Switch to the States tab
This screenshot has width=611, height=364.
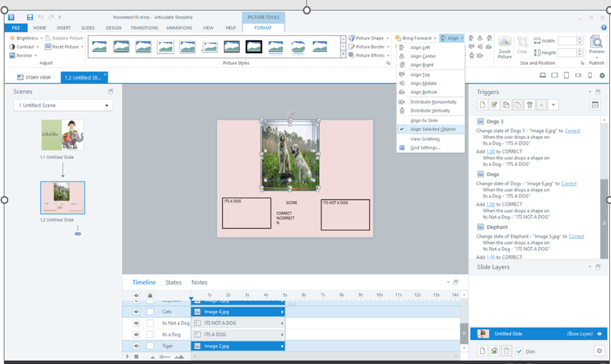[x=173, y=283]
